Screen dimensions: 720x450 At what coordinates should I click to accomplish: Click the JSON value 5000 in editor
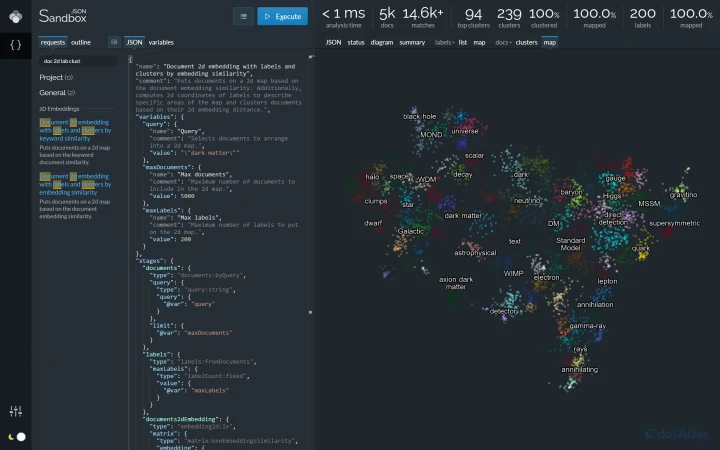[188, 196]
